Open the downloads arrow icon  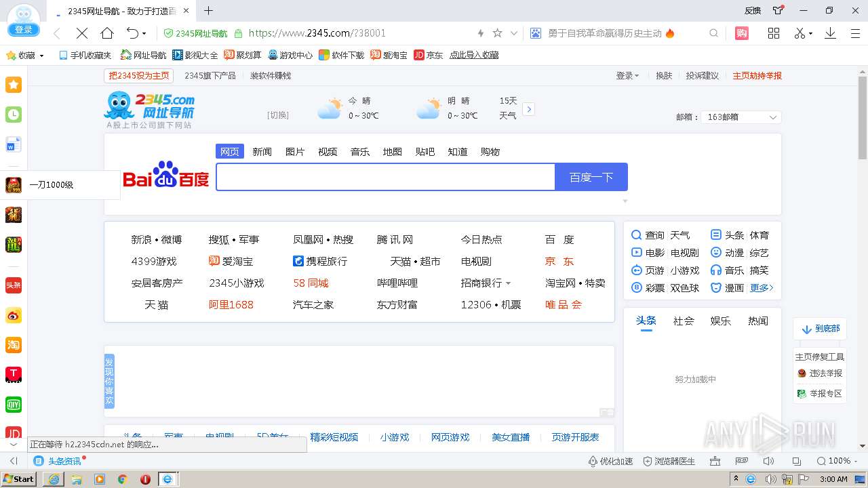830,33
